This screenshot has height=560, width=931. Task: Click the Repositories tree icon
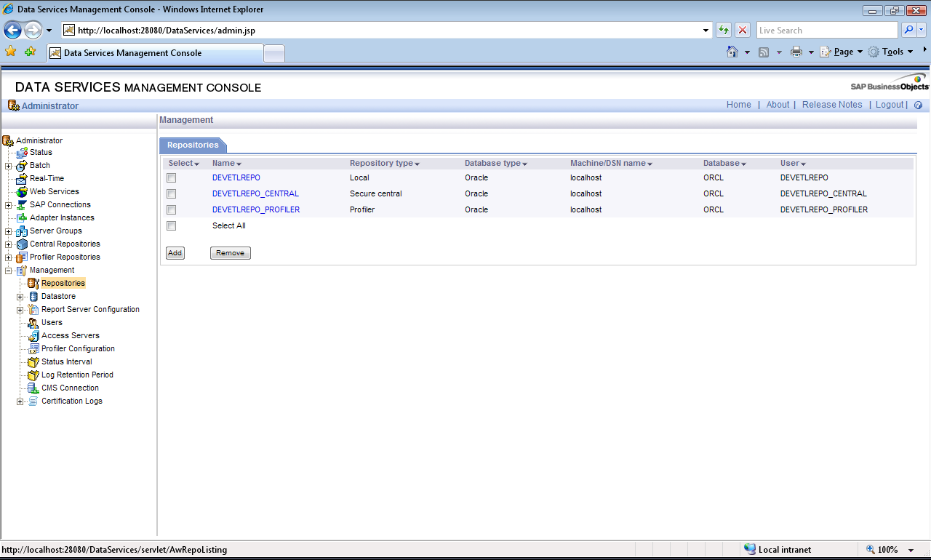pyautogui.click(x=33, y=284)
